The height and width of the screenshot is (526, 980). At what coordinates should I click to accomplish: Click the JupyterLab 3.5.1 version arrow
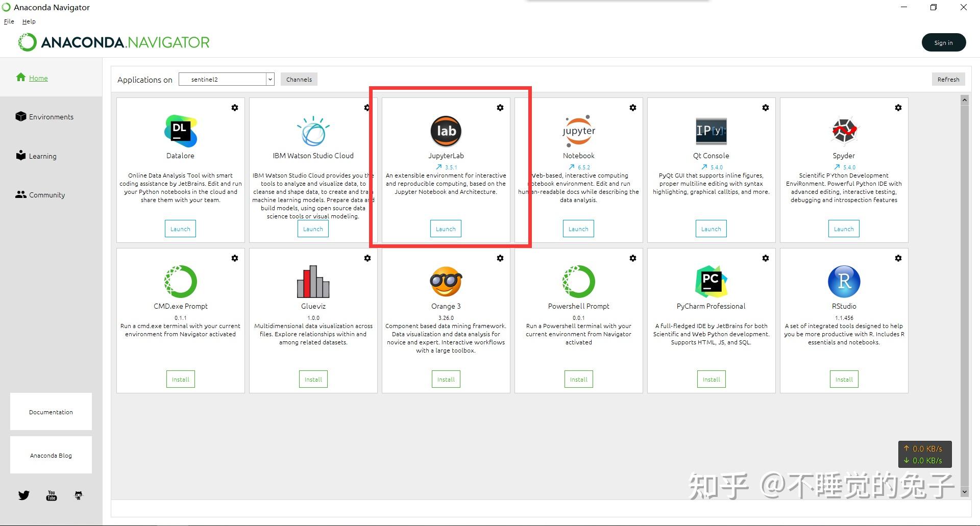tap(438, 167)
